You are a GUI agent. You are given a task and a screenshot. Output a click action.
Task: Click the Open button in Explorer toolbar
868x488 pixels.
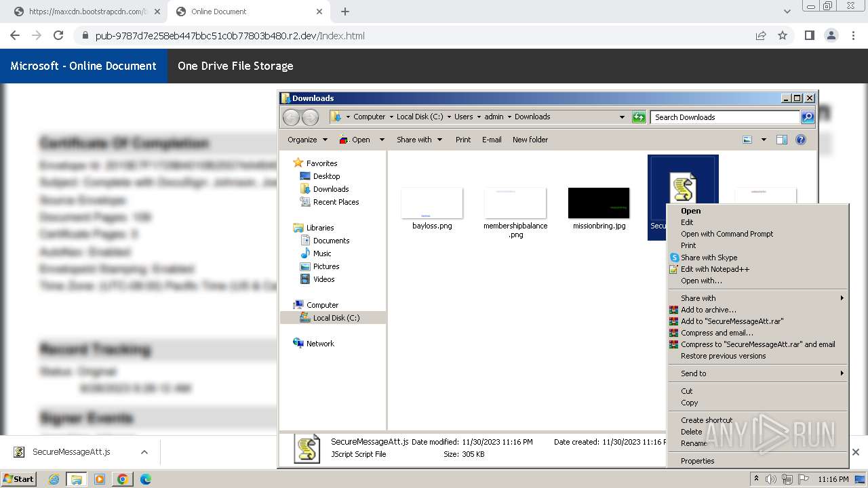coord(355,140)
